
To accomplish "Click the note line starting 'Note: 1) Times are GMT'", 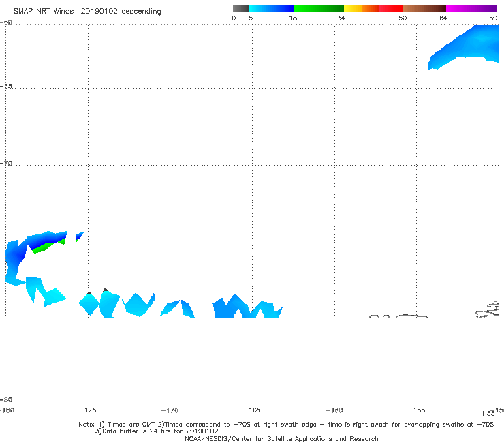I will tap(286, 425).
